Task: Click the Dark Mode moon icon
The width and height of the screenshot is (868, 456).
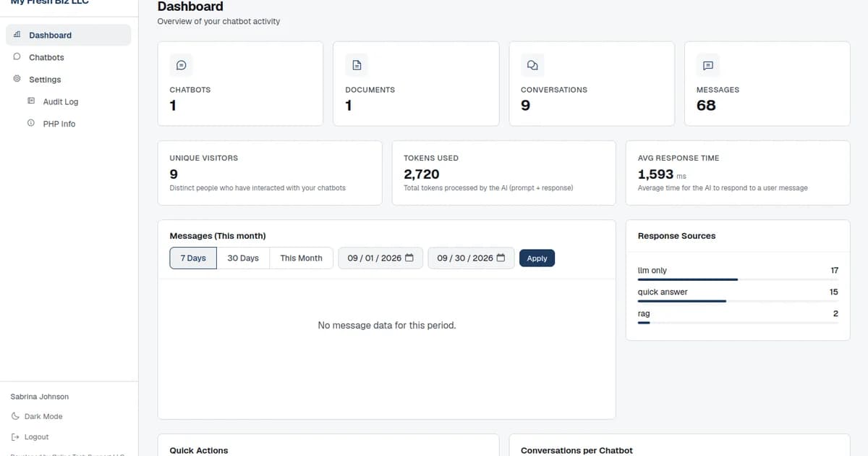Action: (x=16, y=416)
